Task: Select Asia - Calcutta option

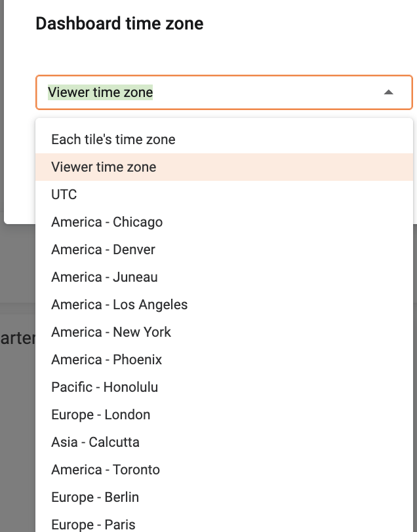Action: [95, 442]
